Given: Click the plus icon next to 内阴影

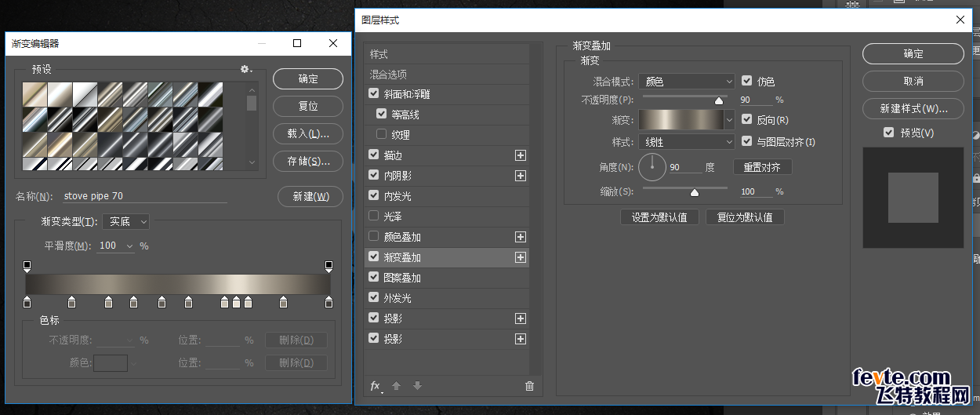Looking at the screenshot, I should (520, 176).
